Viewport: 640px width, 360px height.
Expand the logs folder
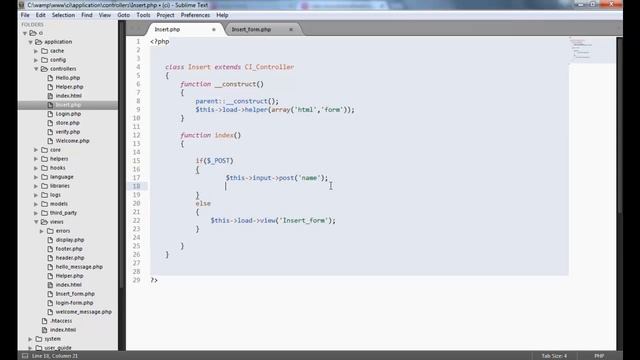36,195
